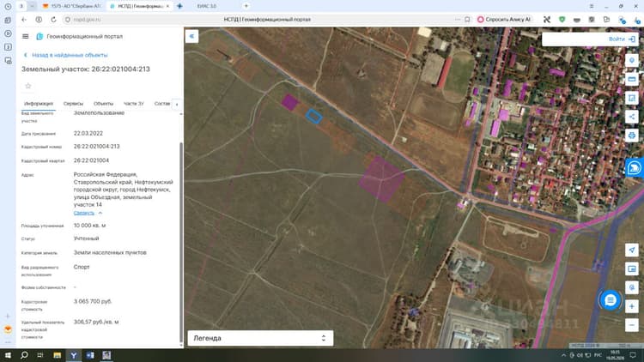Open taskbar search magnifier
Image resolution: width=644 pixels, height=362 pixels.
[24, 355]
